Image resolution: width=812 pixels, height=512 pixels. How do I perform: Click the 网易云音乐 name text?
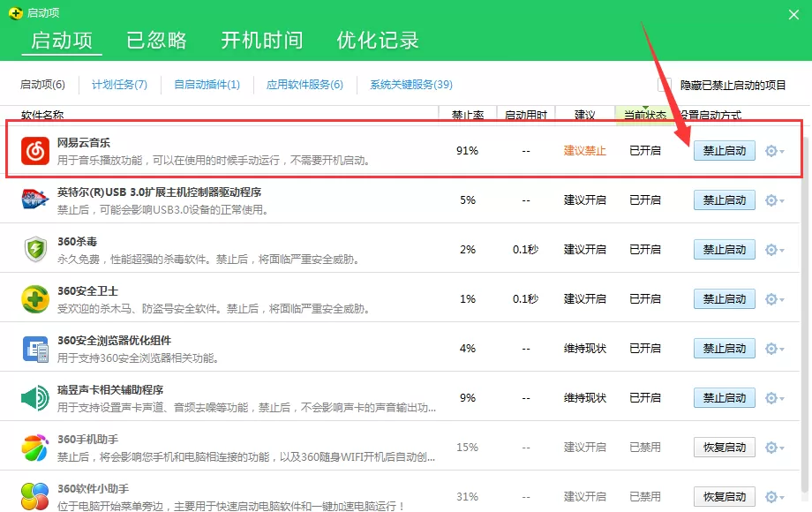click(x=83, y=142)
